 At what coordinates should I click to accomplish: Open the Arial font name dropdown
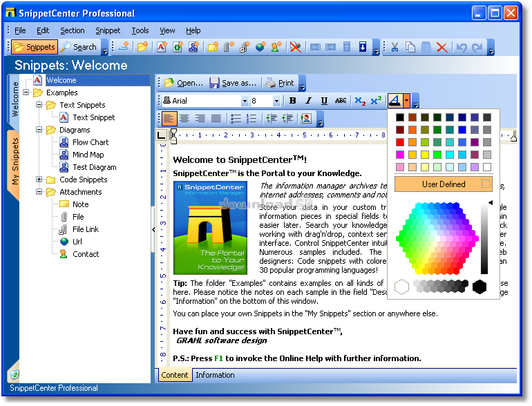[x=245, y=101]
